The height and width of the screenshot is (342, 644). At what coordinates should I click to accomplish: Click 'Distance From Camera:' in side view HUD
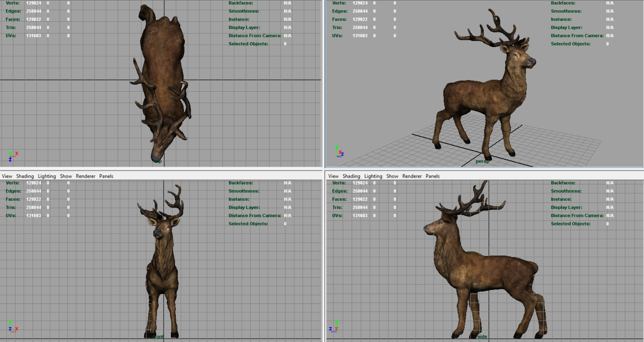click(x=577, y=215)
